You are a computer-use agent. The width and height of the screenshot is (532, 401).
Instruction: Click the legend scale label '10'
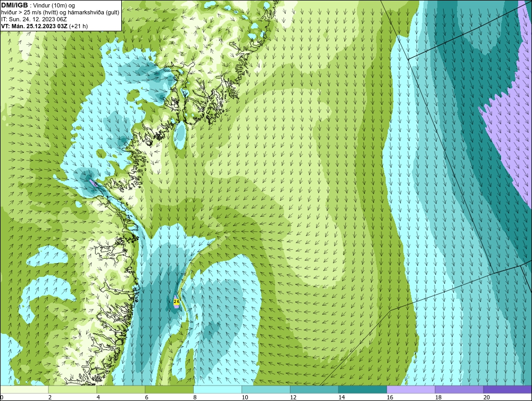[x=245, y=397]
